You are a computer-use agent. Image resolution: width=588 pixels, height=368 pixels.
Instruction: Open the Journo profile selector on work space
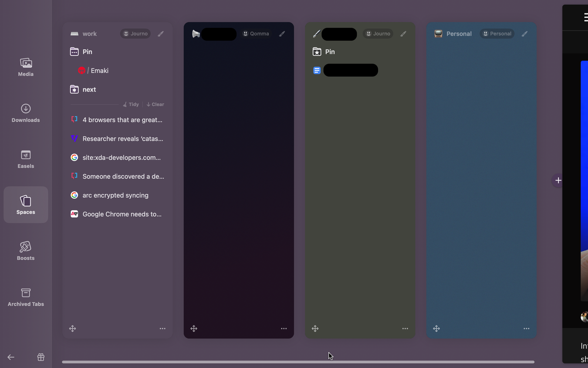pos(135,34)
